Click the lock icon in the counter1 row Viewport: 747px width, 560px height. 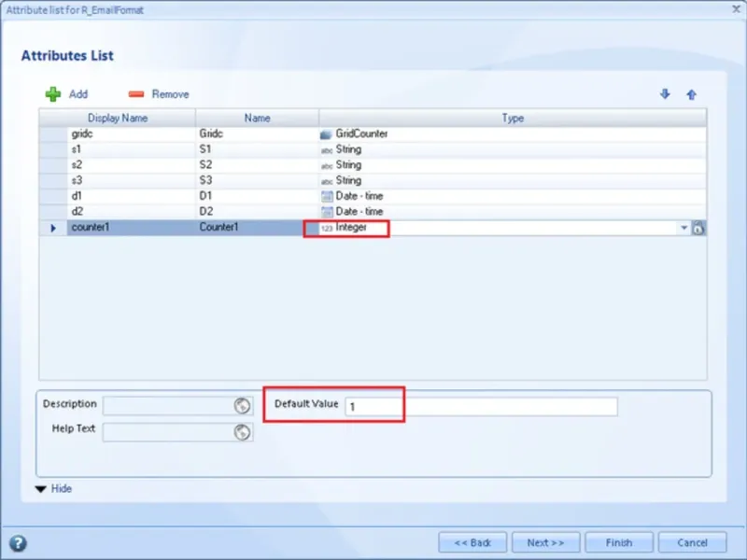(698, 228)
